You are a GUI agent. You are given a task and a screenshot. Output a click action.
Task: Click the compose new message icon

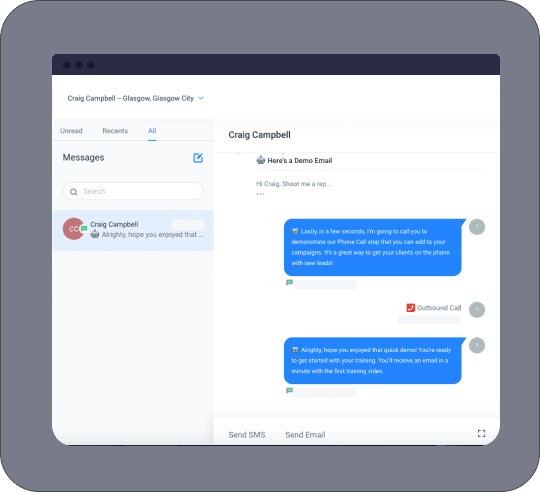click(198, 158)
